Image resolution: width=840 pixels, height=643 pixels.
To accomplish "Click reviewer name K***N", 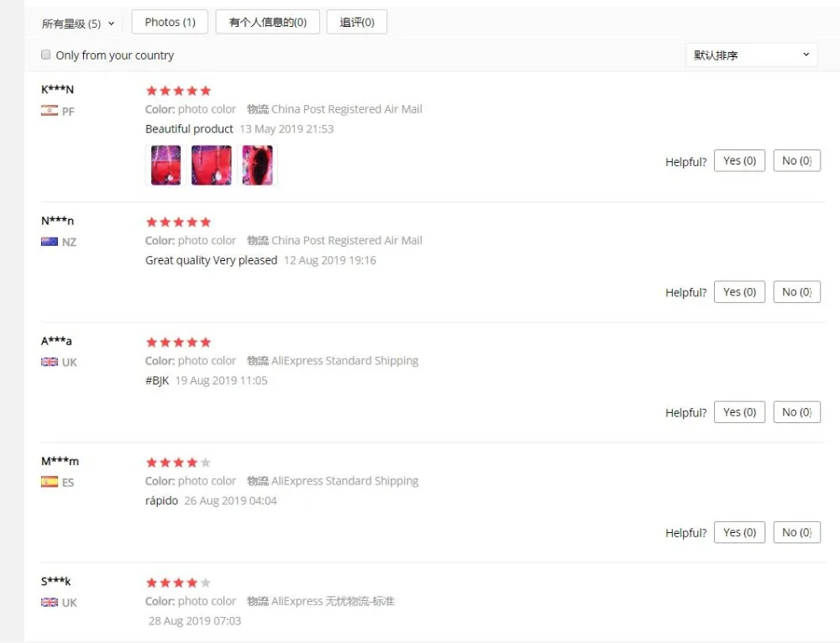I will coord(57,90).
